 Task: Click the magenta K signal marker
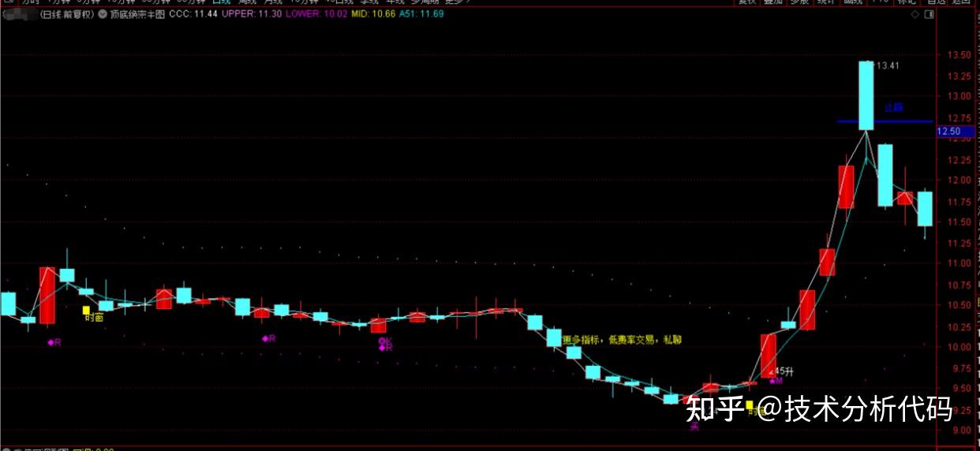point(385,341)
